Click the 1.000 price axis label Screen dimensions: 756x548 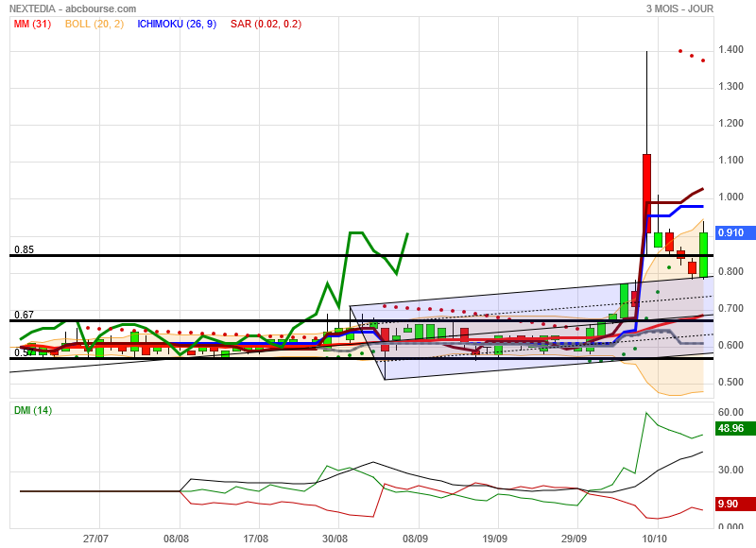(730, 197)
